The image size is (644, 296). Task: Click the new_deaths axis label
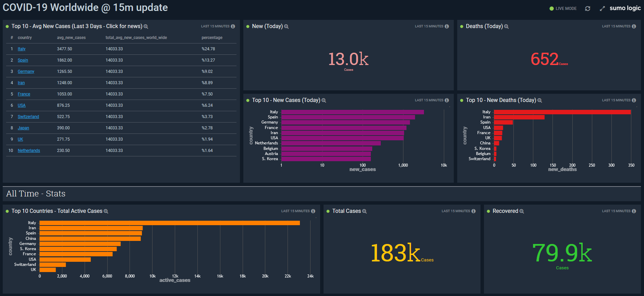(562, 169)
